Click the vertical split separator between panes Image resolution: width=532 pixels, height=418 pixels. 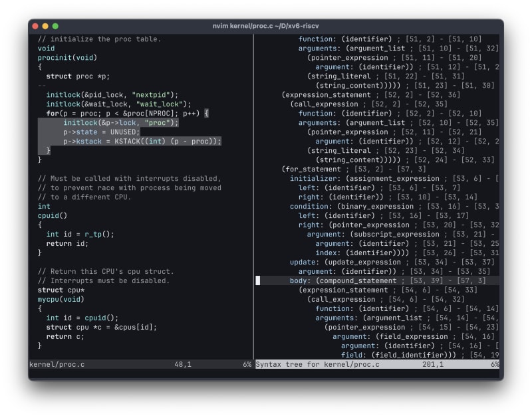click(253, 199)
